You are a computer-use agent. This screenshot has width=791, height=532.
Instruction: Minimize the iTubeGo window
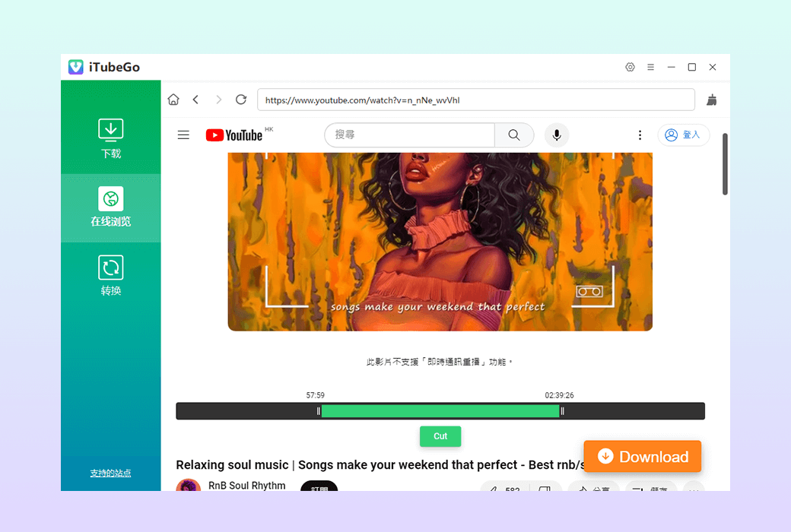[671, 67]
